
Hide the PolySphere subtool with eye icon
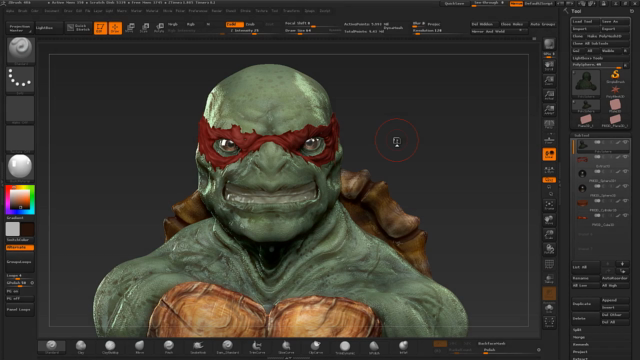click(x=625, y=142)
